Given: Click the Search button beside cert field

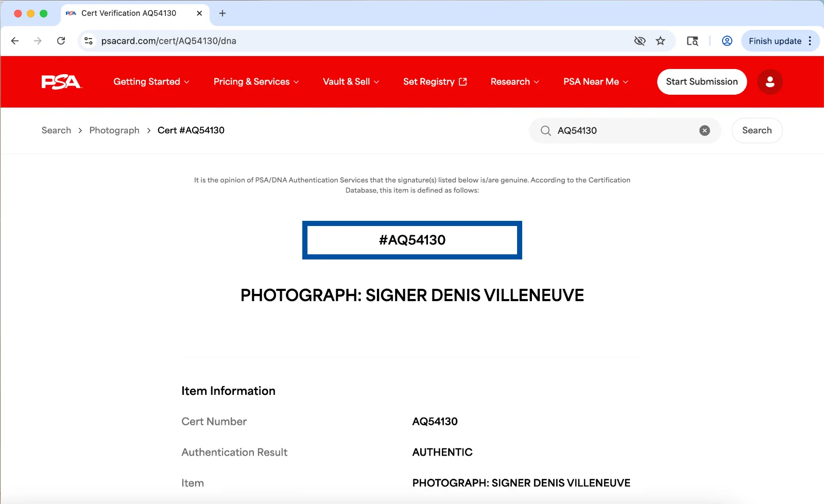Looking at the screenshot, I should coord(757,131).
